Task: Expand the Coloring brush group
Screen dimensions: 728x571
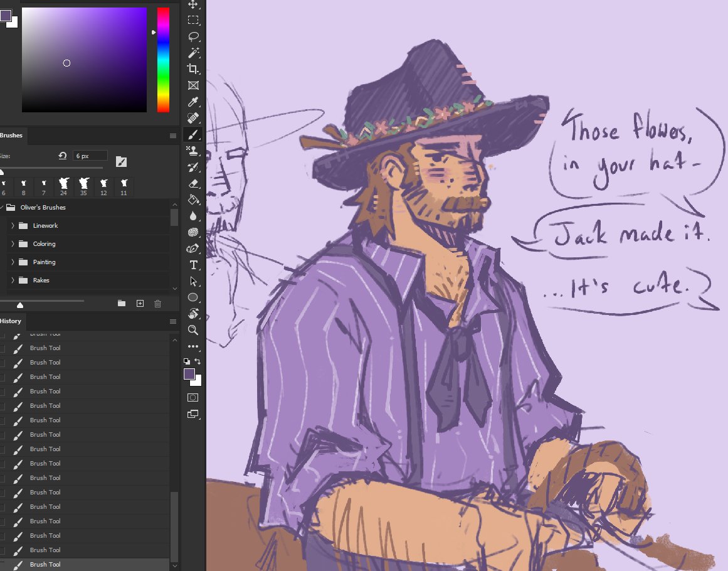Action: pyautogui.click(x=13, y=243)
